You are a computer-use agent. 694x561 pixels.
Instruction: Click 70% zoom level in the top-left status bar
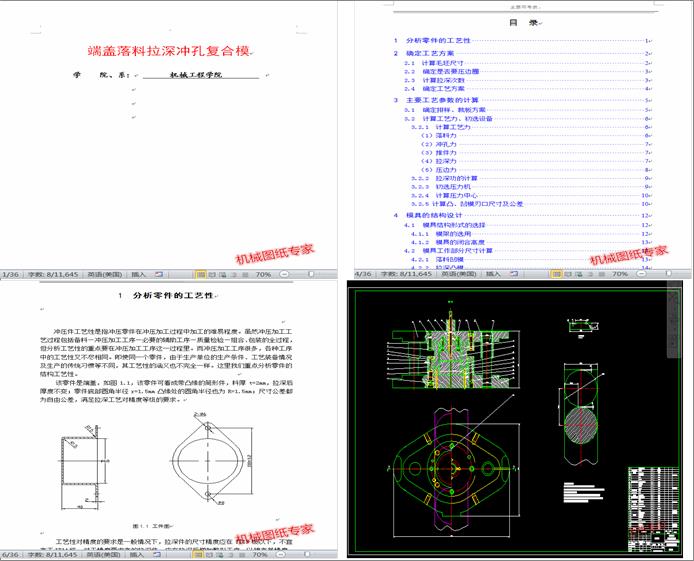(263, 274)
